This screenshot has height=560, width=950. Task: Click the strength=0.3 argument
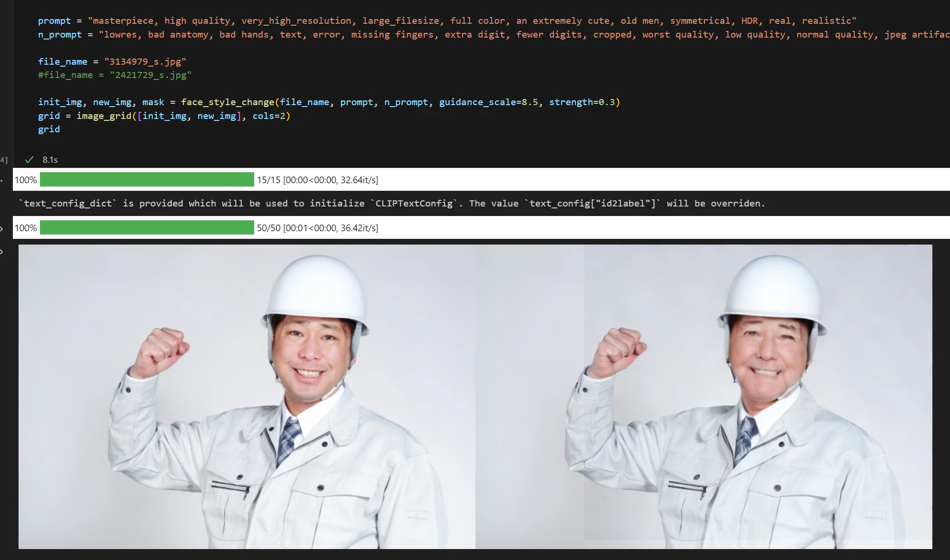(582, 102)
